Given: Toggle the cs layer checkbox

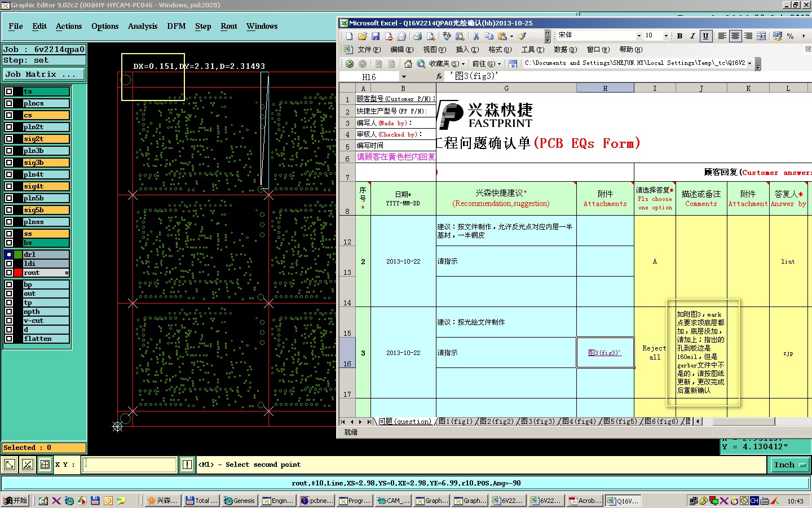Looking at the screenshot, I should (x=9, y=115).
